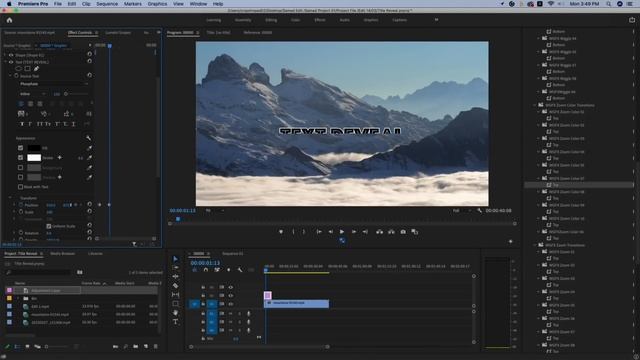Open the program monitor button editor plus

point(511,242)
